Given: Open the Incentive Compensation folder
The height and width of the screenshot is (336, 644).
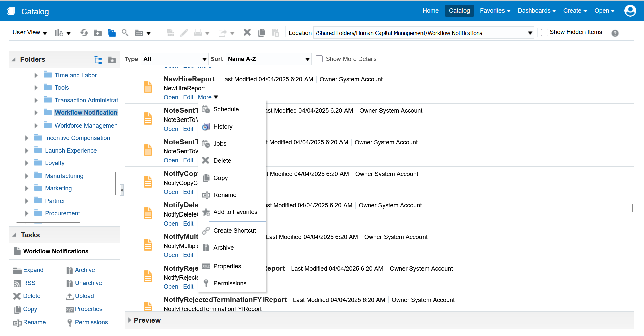Looking at the screenshot, I should (x=77, y=138).
